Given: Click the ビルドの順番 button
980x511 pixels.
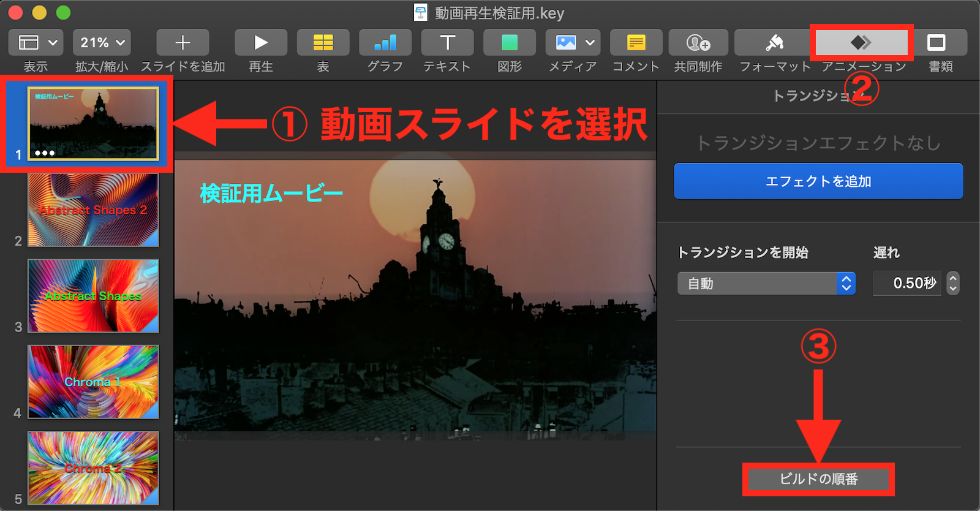Looking at the screenshot, I should (x=818, y=479).
